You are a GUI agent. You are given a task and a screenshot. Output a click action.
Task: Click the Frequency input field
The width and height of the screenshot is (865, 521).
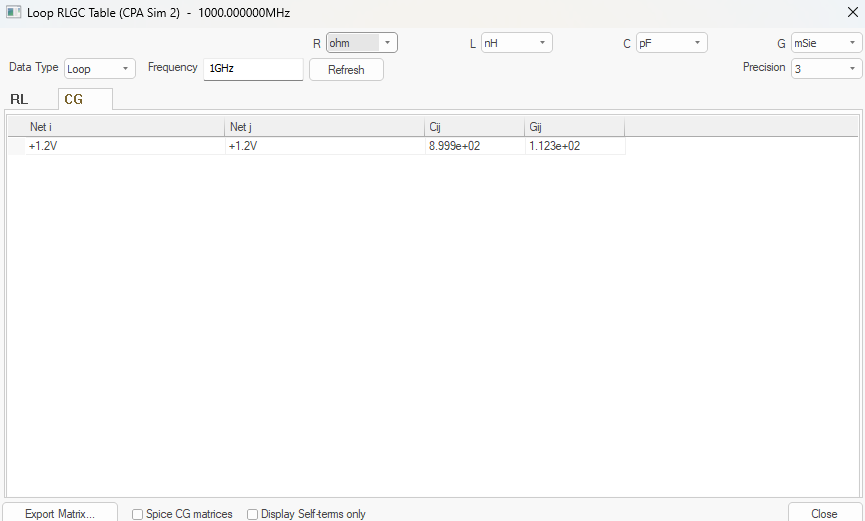[x=252, y=69]
